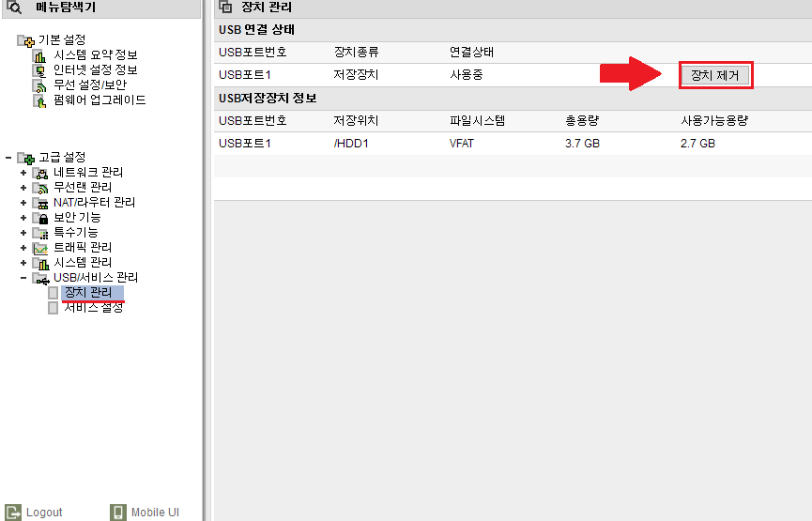The height and width of the screenshot is (521, 812).
Task: Click the 무선 설정/보안 wireless icon
Action: pyautogui.click(x=39, y=85)
